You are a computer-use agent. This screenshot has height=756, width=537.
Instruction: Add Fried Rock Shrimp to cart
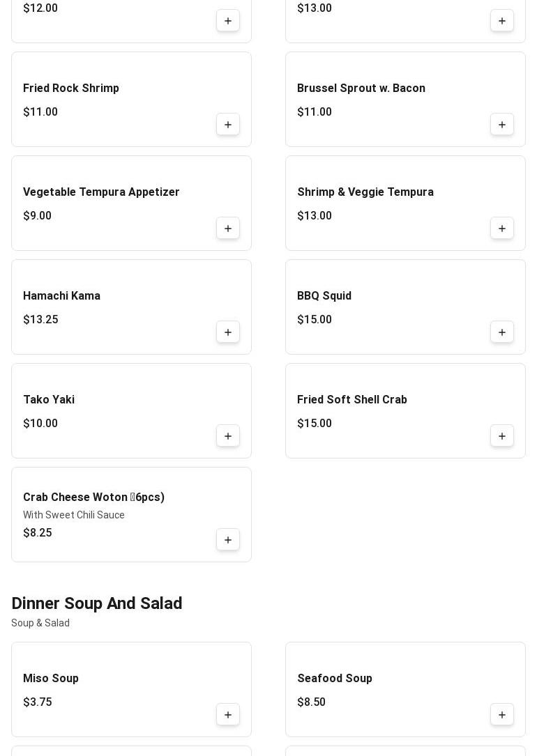pos(228,125)
